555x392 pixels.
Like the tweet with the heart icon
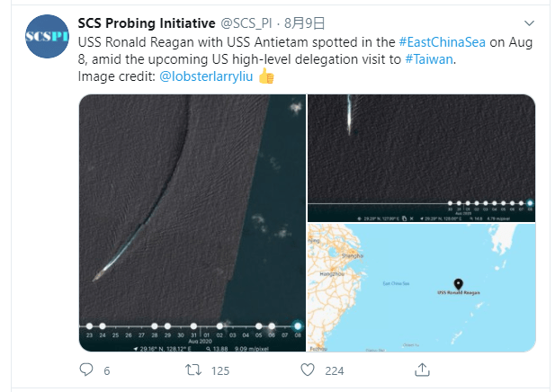tap(307, 370)
